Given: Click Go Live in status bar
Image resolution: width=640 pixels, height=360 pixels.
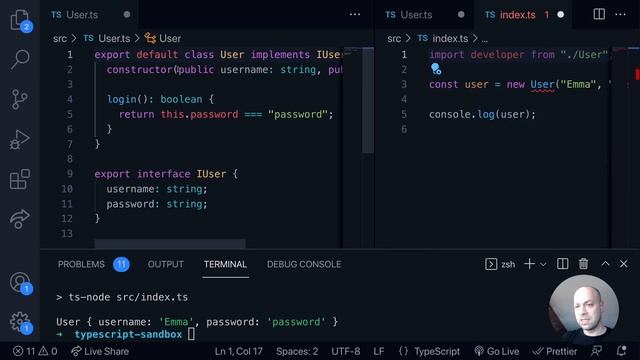Looking at the screenshot, I should coord(497,351).
